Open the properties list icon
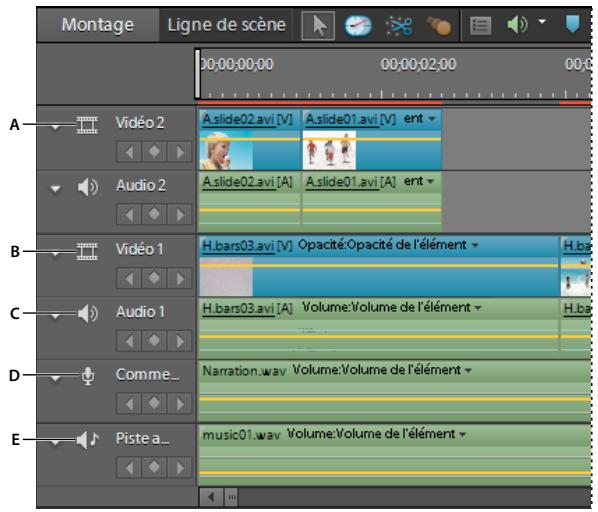 [480, 26]
